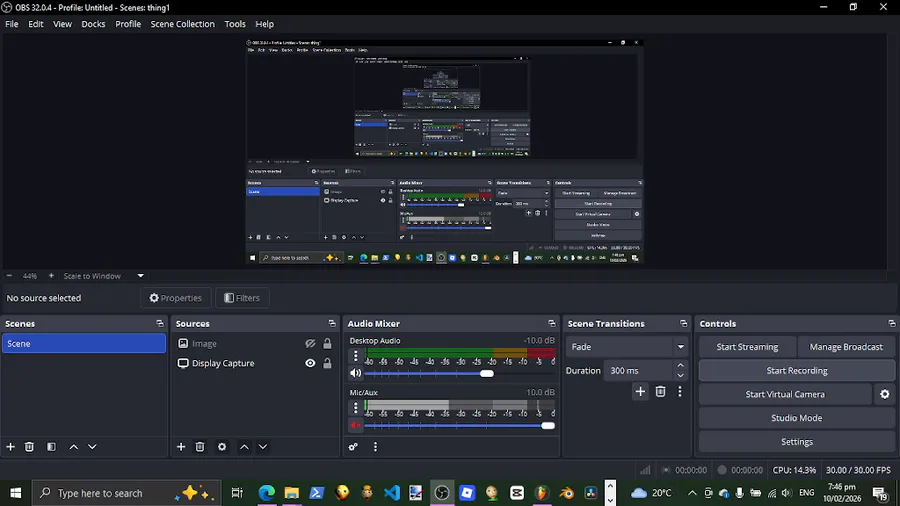900x506 pixels.
Task: Delete selected source with trash icon
Action: [x=200, y=446]
